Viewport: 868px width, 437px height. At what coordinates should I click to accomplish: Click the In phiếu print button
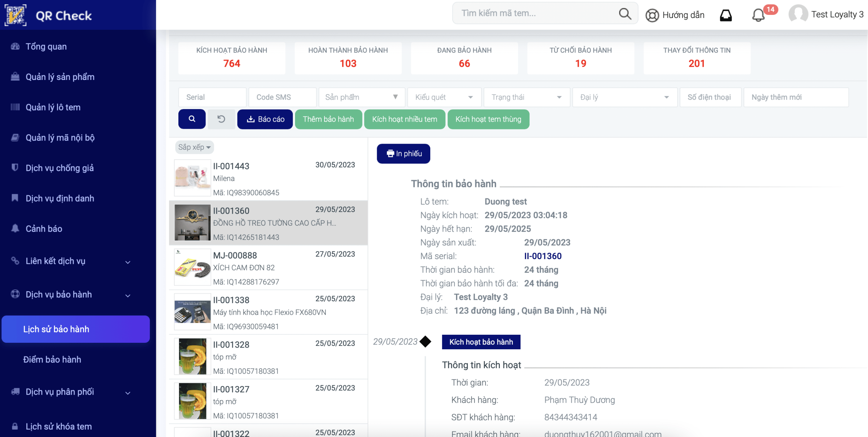[403, 153]
